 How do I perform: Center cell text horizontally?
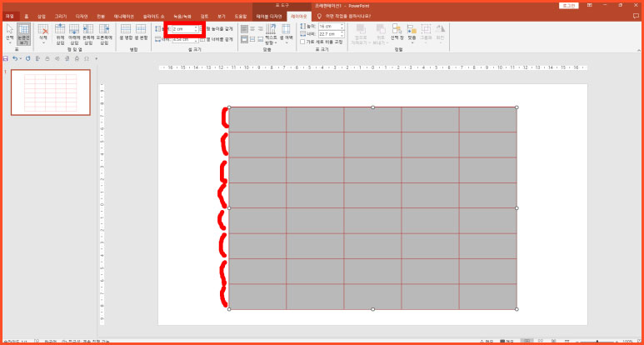[252, 28]
